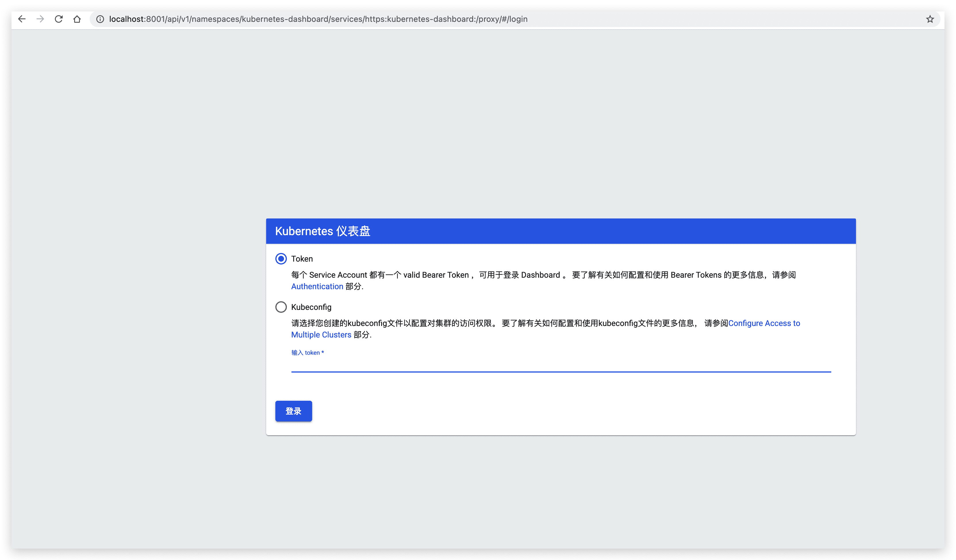Click the localhost:8001 URL address bar
Image resolution: width=956 pixels, height=560 pixels.
(318, 19)
